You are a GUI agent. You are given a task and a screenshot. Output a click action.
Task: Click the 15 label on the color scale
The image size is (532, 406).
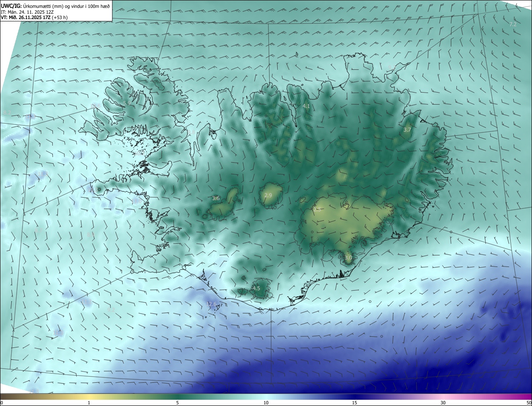coord(355,403)
